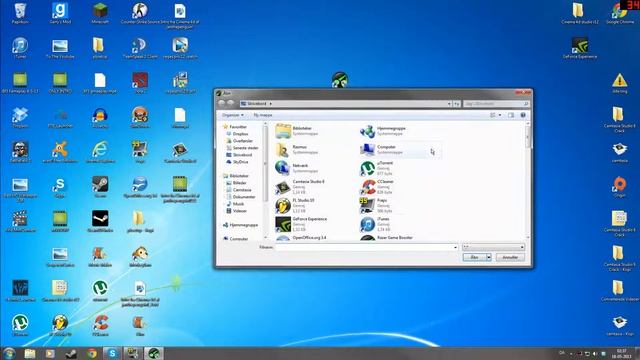Image resolution: width=640 pixels, height=360 pixels.
Task: Click the refresh button beside address bar
Action: pos(457,104)
